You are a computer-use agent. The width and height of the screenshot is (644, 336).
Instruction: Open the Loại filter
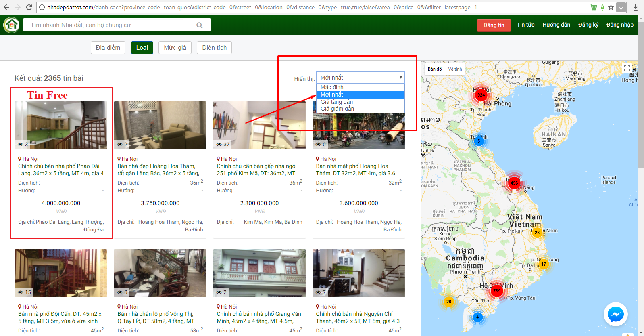pyautogui.click(x=142, y=48)
